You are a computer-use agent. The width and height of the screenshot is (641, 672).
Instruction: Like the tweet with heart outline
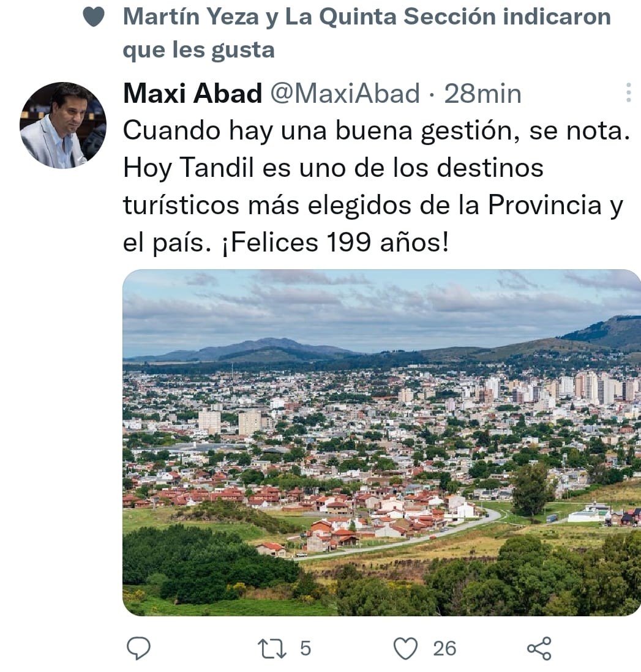pos(405,648)
